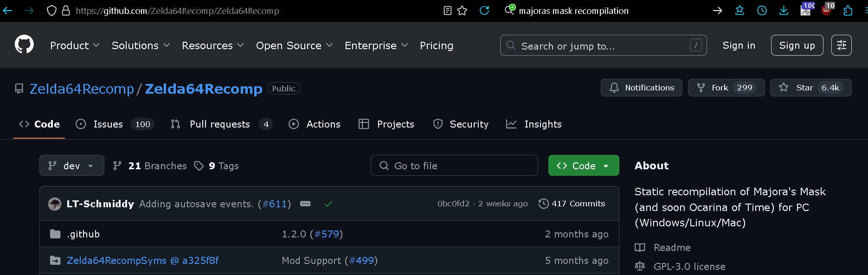Open the browser downloads icon

point(784,10)
